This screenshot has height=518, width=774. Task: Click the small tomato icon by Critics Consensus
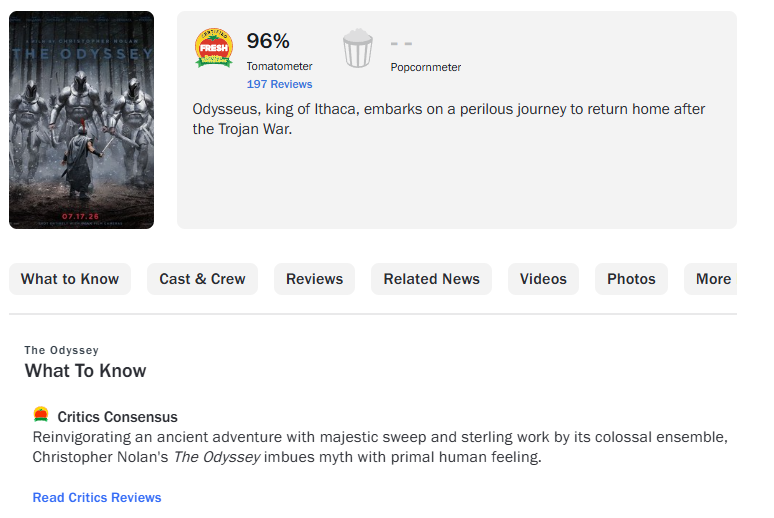41,415
